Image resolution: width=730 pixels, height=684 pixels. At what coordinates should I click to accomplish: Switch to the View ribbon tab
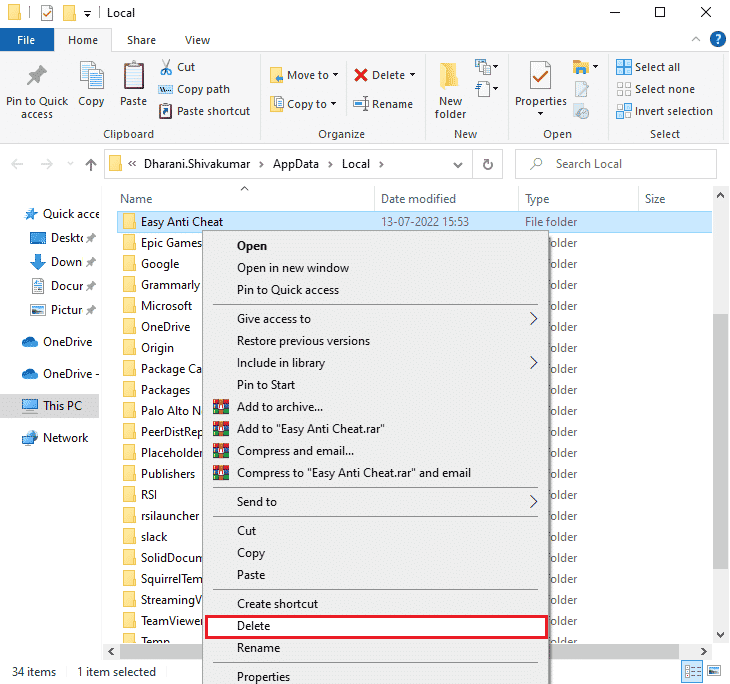click(x=197, y=40)
